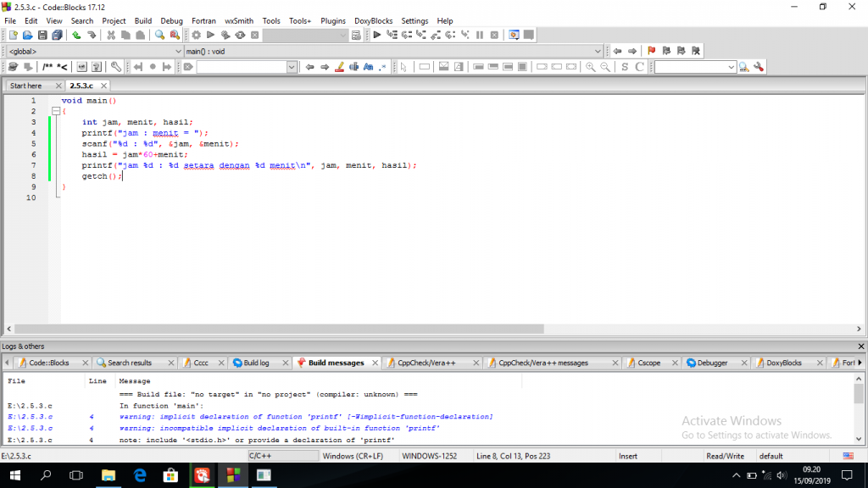Close the 2.5.3.c editor tab
The height and width of the screenshot is (488, 868).
103,86
